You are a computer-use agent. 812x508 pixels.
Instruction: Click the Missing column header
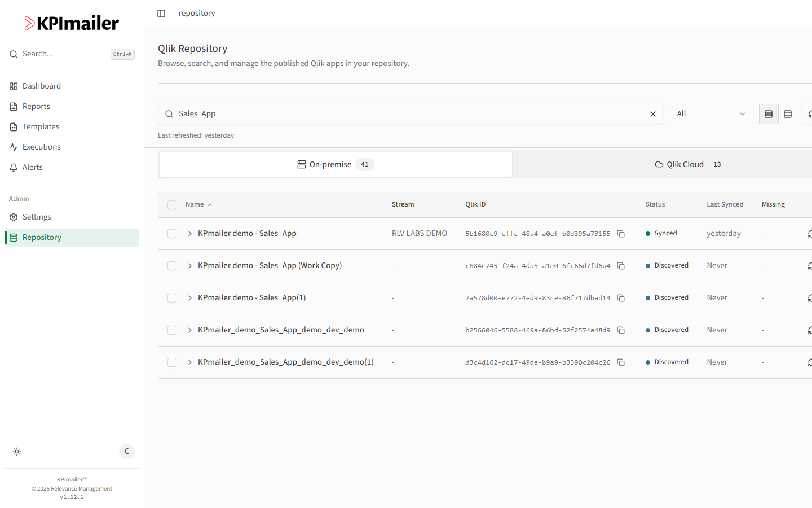coord(773,204)
